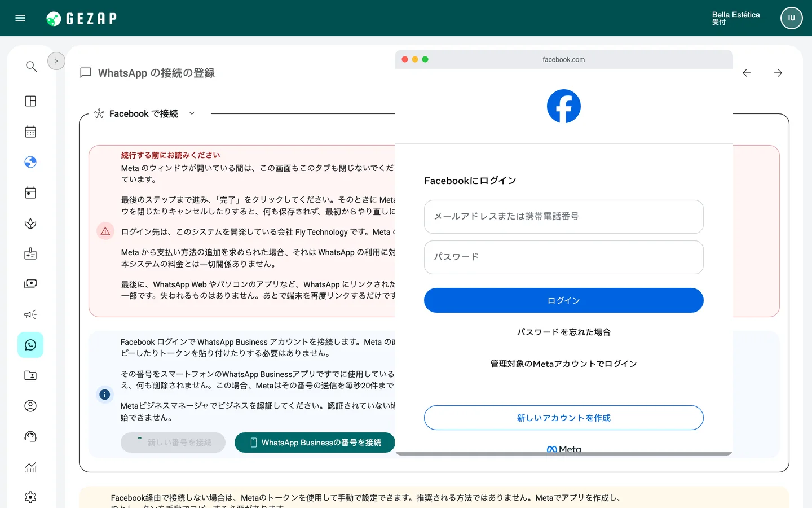
Task: Open the headset support icon in the sidebar
Action: pos(30,436)
